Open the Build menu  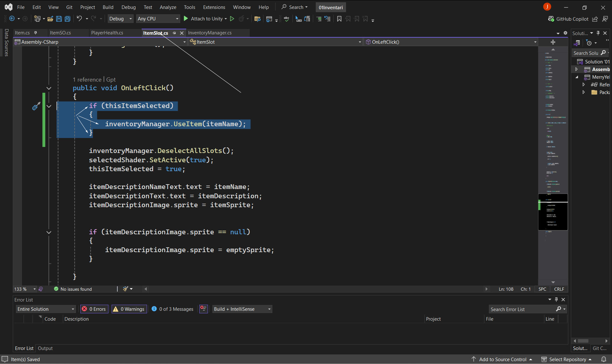click(108, 7)
